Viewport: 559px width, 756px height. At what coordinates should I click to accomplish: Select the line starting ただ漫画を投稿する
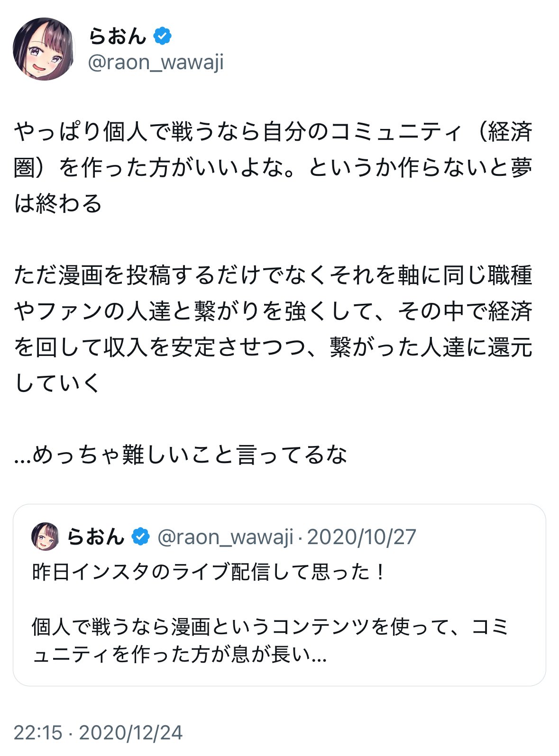pos(273,276)
